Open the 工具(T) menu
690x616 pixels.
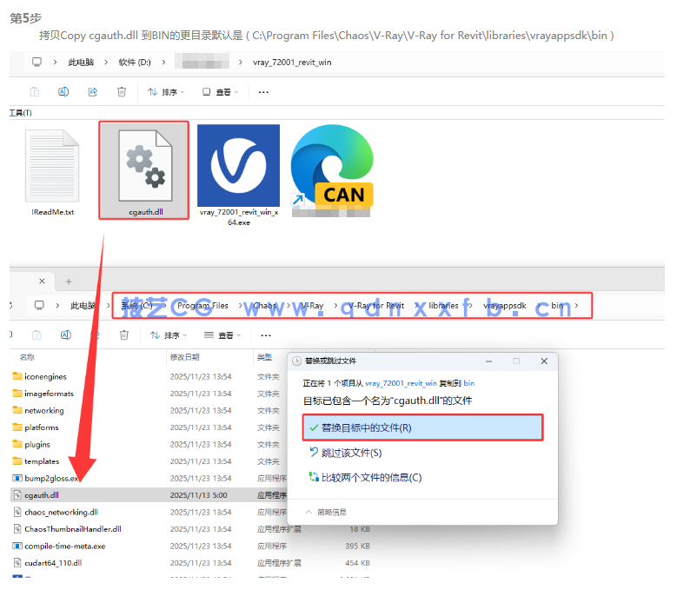21,113
